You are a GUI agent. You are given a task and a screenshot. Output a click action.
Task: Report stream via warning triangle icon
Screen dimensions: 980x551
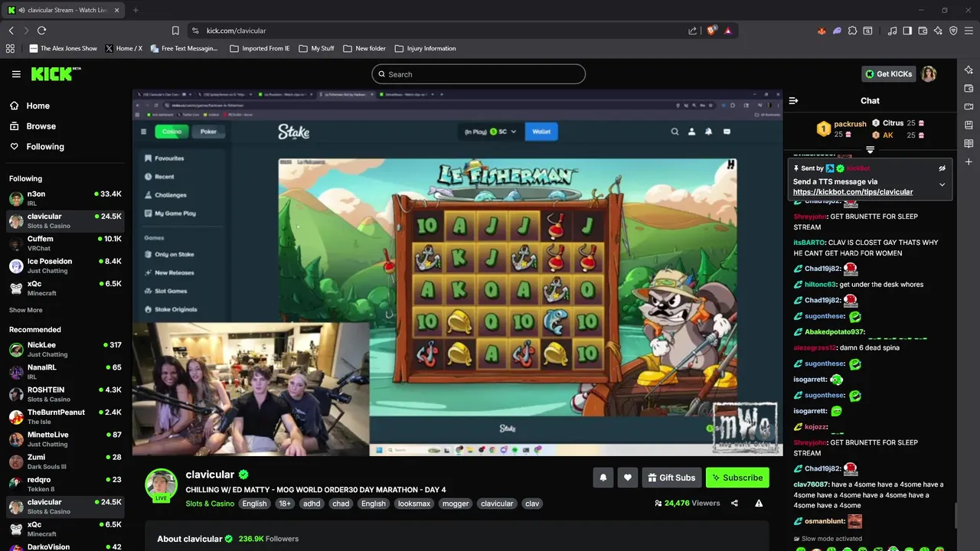pos(759,504)
